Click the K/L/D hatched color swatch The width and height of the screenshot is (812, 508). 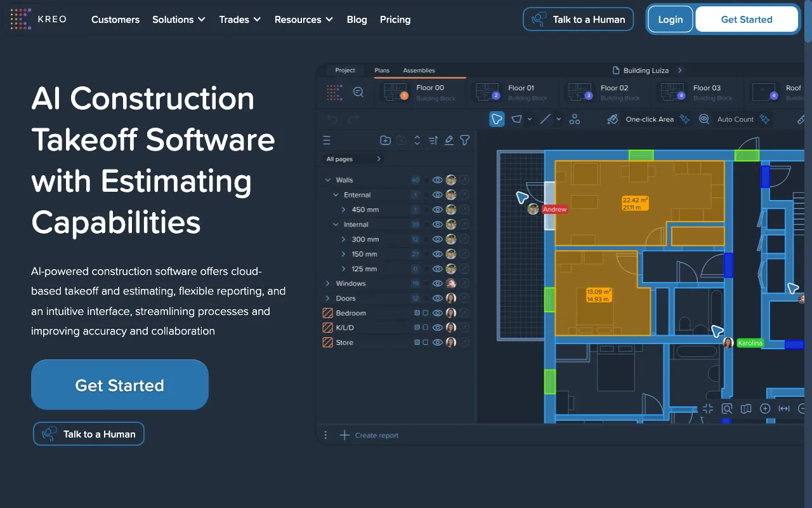point(327,328)
